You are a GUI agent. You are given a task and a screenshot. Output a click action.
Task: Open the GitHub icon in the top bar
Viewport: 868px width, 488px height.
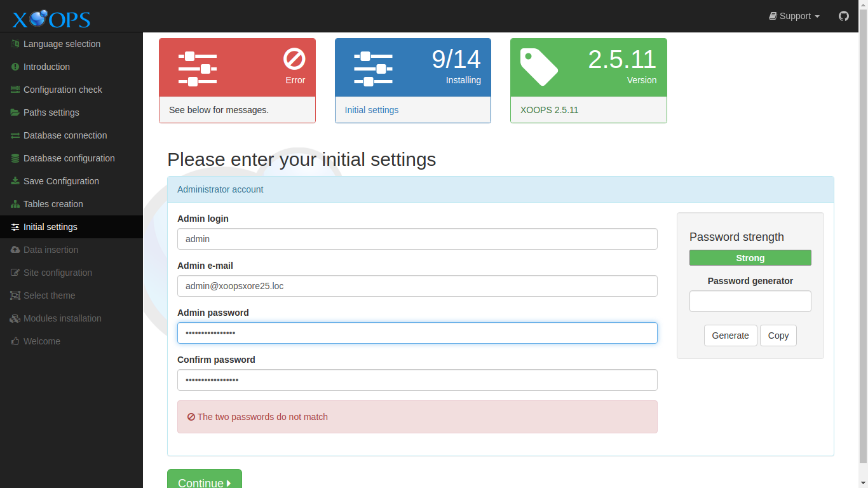843,16
